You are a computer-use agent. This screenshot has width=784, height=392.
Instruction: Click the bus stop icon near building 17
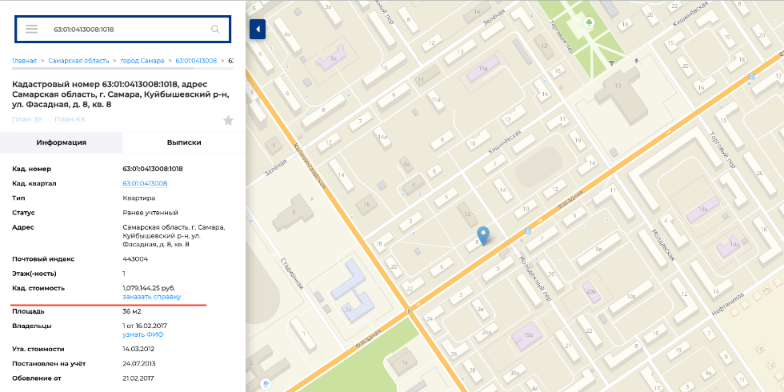click(x=751, y=76)
